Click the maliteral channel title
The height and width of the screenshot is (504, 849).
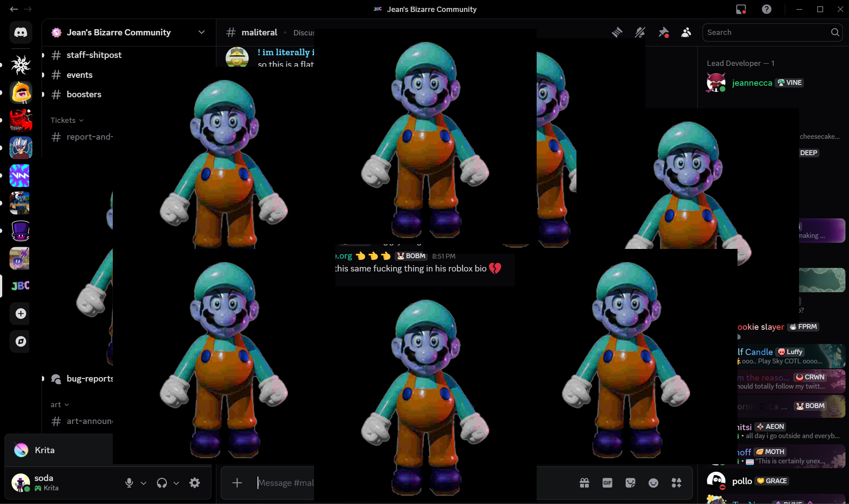pyautogui.click(x=259, y=32)
